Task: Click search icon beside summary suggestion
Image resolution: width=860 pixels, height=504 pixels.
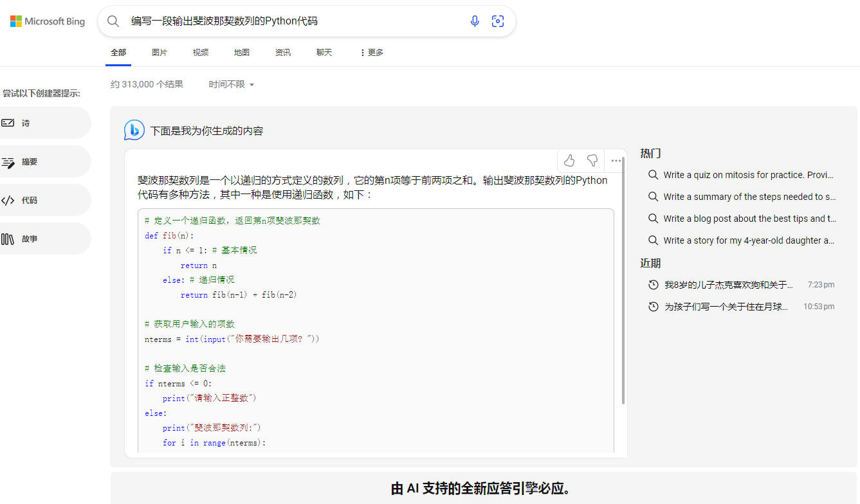Action: 653,197
